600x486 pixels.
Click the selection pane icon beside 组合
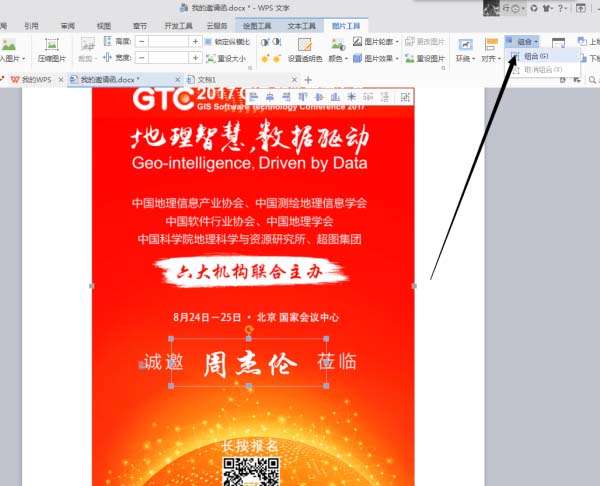pos(558,42)
